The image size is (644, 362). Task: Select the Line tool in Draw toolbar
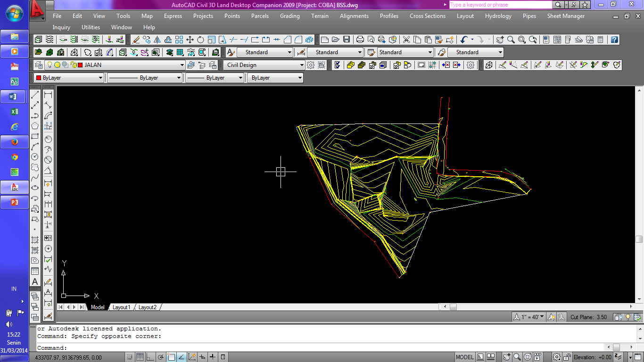pos(35,95)
